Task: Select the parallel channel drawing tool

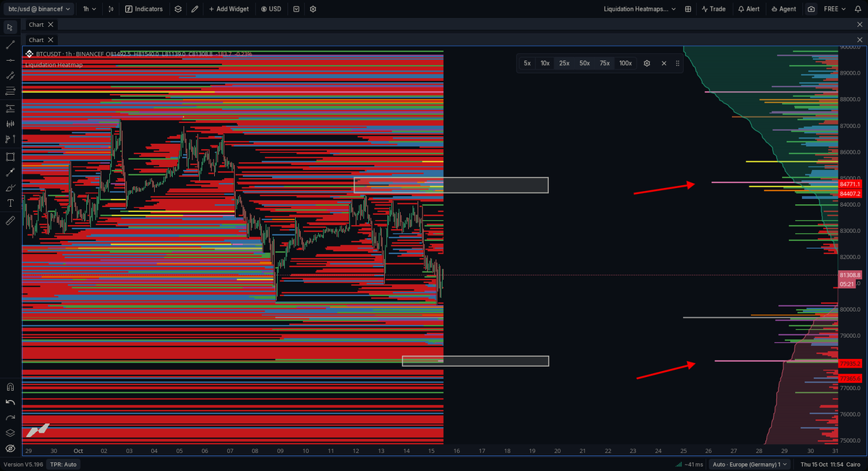Action: pyautogui.click(x=10, y=75)
